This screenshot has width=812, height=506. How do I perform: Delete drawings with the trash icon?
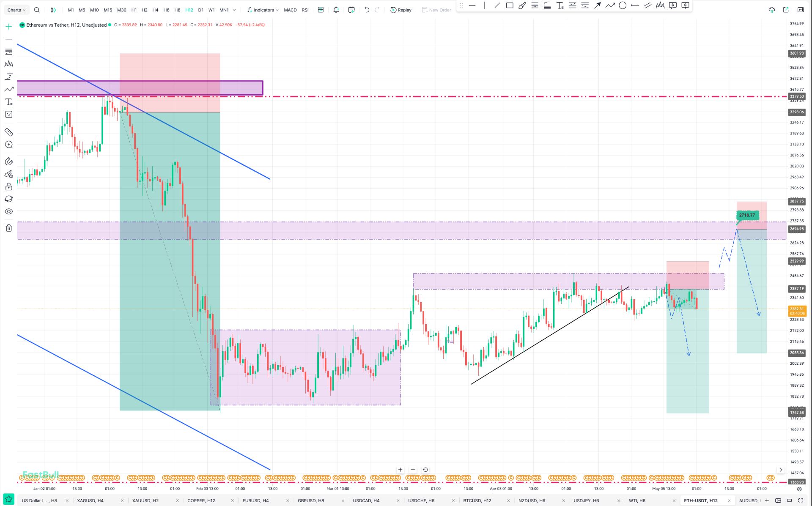coord(8,228)
